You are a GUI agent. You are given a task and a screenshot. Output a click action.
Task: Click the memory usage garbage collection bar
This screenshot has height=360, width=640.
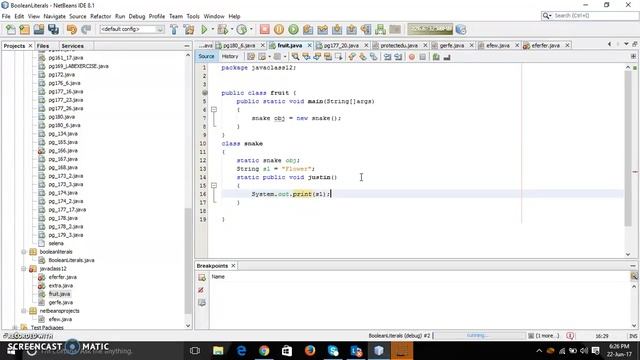click(x=430, y=29)
